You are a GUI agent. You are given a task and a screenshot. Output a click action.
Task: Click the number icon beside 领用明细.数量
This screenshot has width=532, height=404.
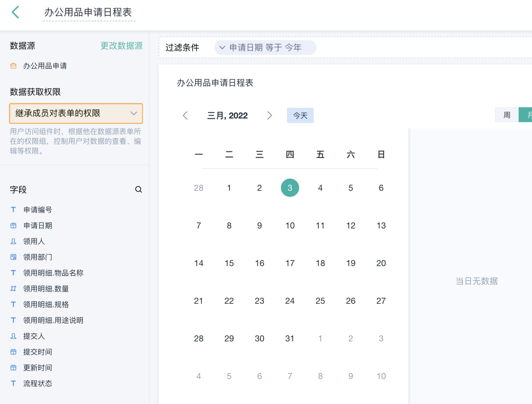coord(13,289)
